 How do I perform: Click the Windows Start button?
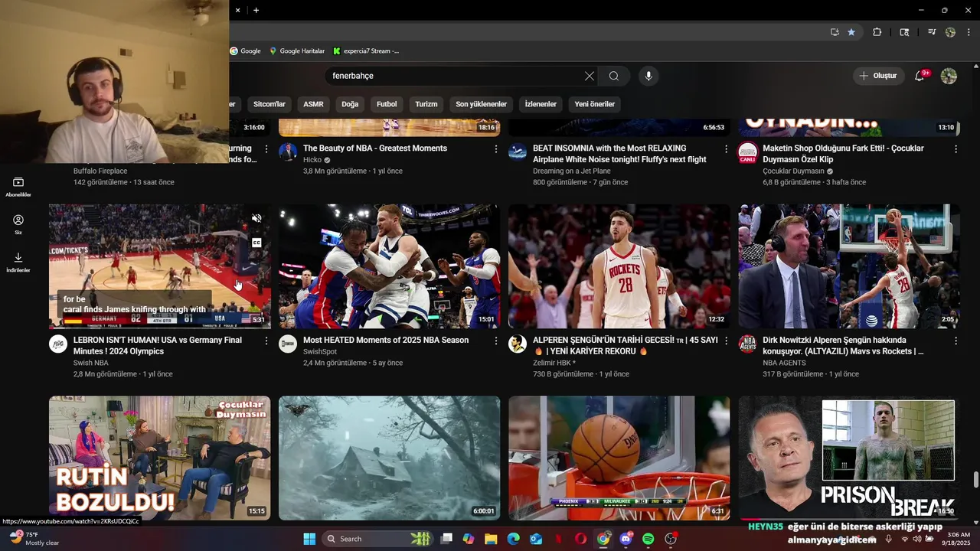pyautogui.click(x=309, y=539)
